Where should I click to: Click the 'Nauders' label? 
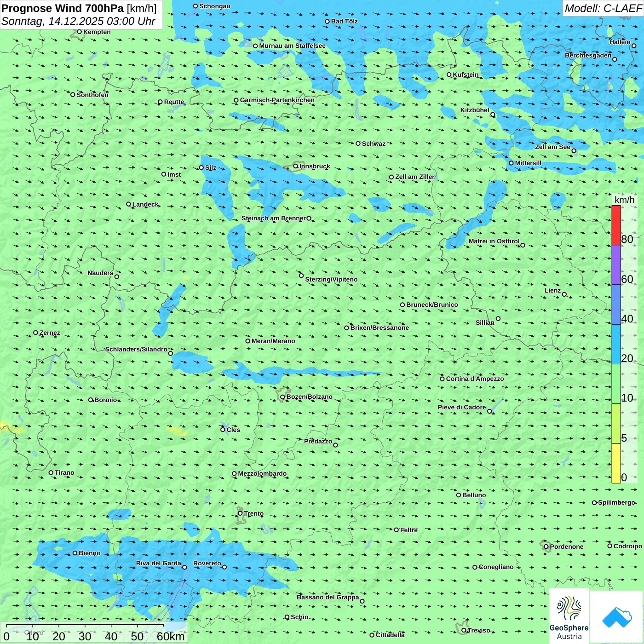click(x=100, y=273)
